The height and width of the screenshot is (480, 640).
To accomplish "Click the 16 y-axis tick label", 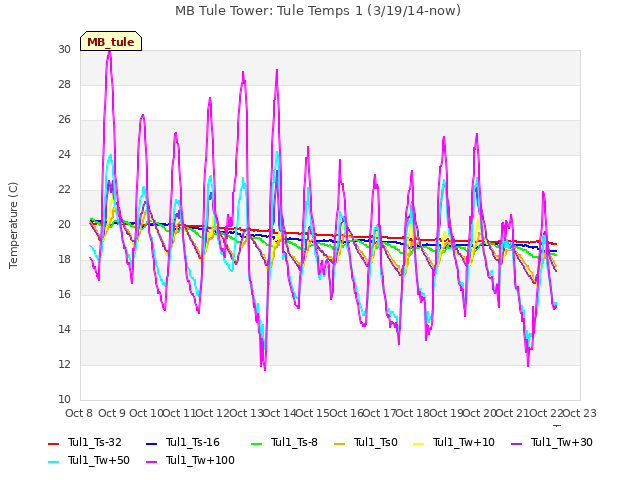I will [64, 295].
